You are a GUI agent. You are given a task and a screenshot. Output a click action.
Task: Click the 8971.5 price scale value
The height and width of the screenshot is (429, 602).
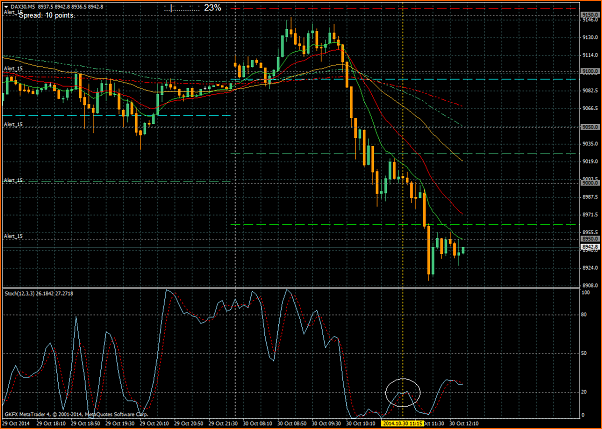click(x=592, y=215)
